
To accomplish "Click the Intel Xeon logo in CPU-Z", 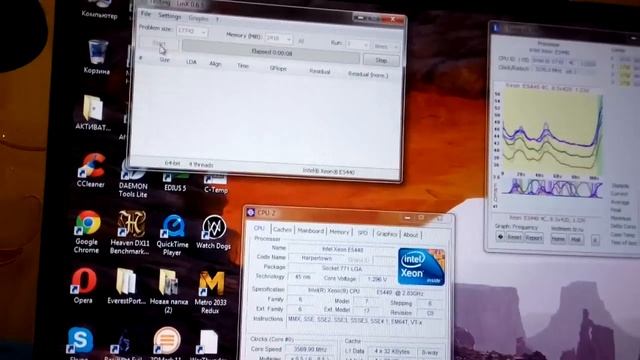I will 421,267.
